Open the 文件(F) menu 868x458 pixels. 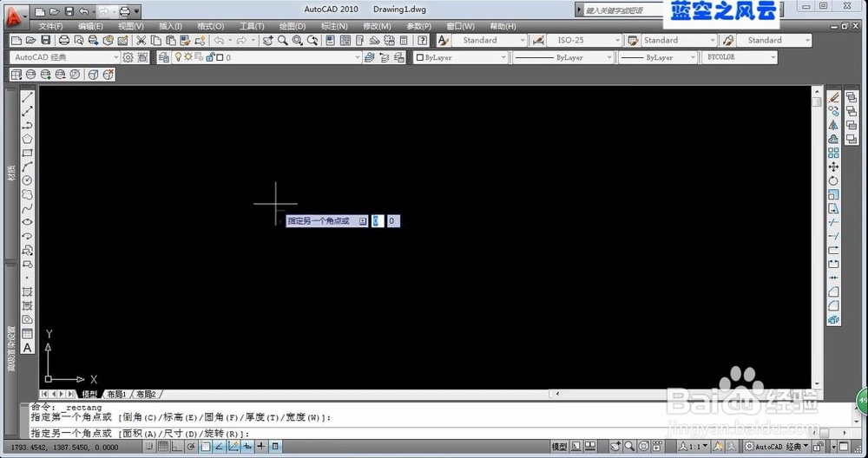[x=51, y=26]
